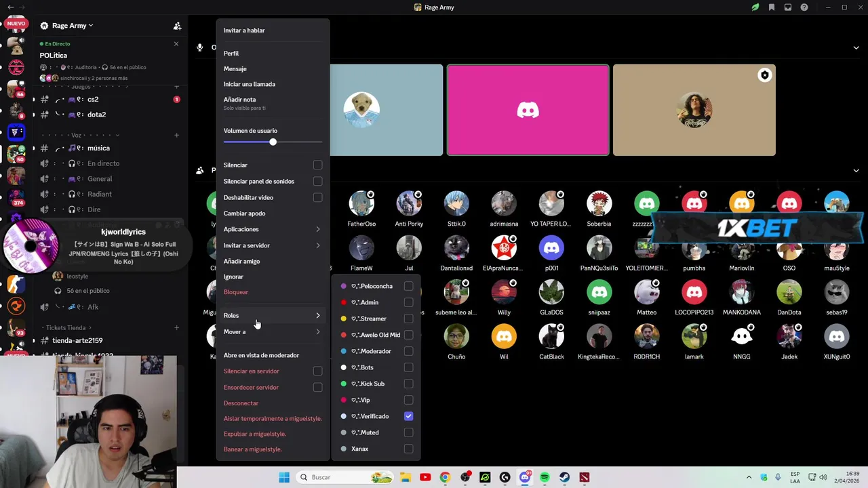The height and width of the screenshot is (488, 868).
Task: Click the pink Discord-logo speaker tile
Action: click(x=528, y=110)
